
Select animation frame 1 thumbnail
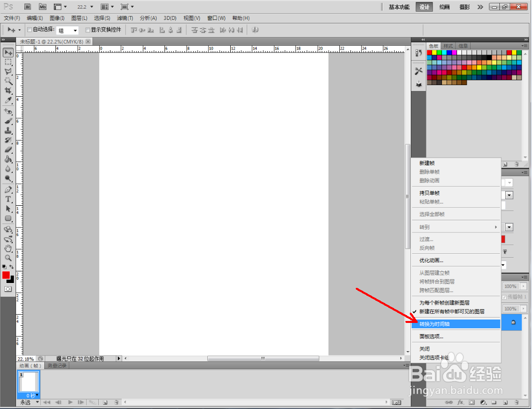tap(29, 382)
